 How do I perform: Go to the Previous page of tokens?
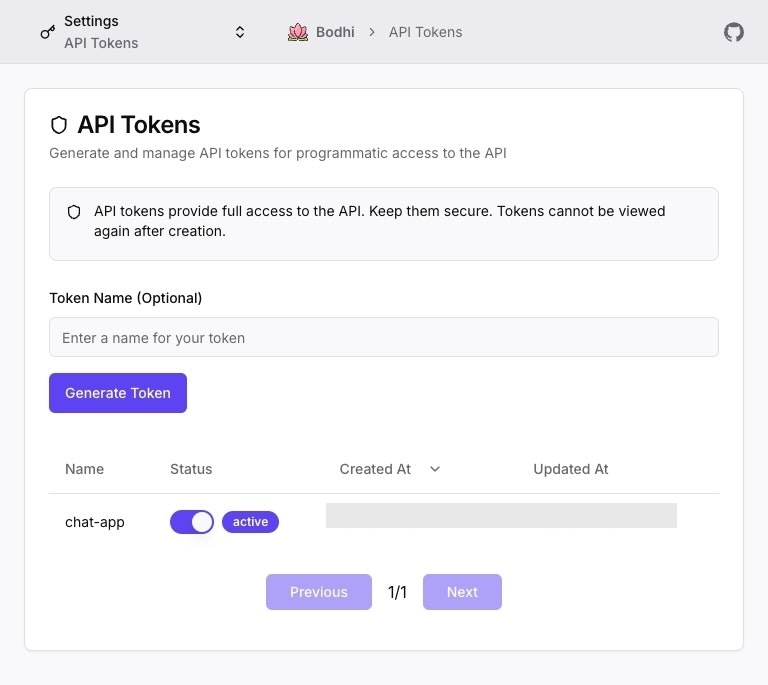[x=318, y=592]
